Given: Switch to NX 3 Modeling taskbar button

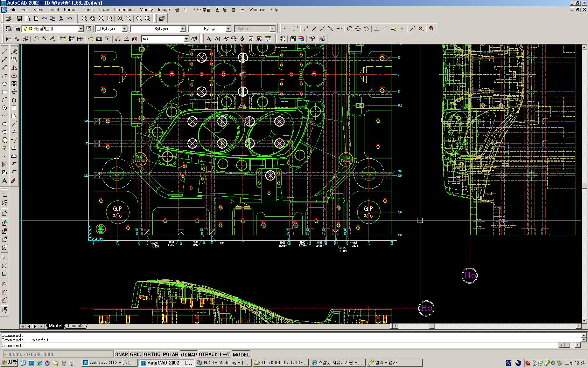Looking at the screenshot, I should [223, 363].
